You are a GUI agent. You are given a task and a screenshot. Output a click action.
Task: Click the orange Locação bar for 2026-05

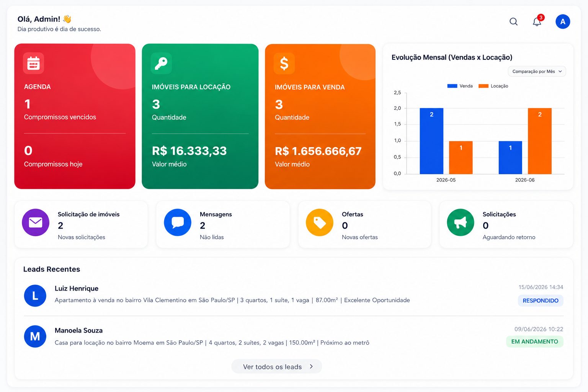[461, 158]
